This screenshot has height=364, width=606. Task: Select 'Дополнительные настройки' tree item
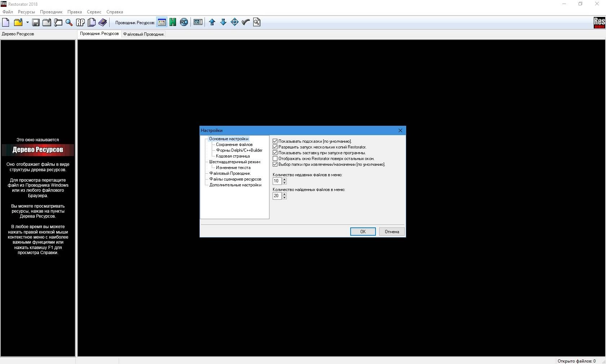pos(235,185)
